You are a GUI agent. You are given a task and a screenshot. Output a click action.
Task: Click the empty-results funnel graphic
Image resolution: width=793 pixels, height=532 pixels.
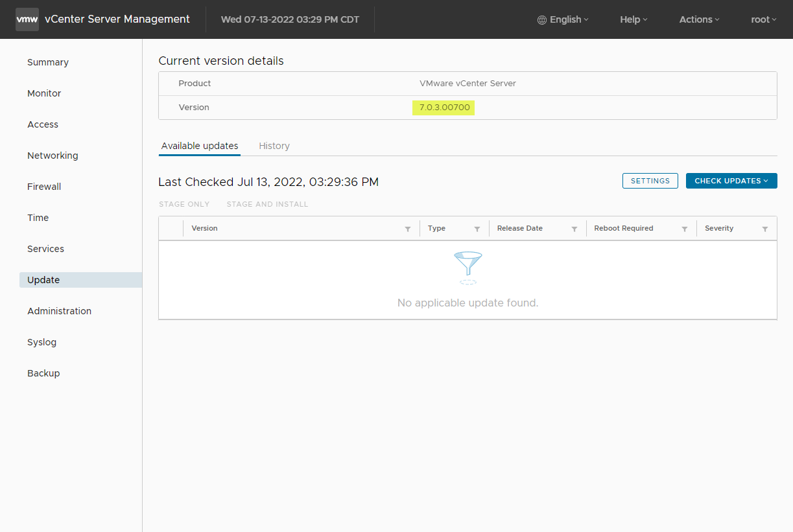pos(468,268)
